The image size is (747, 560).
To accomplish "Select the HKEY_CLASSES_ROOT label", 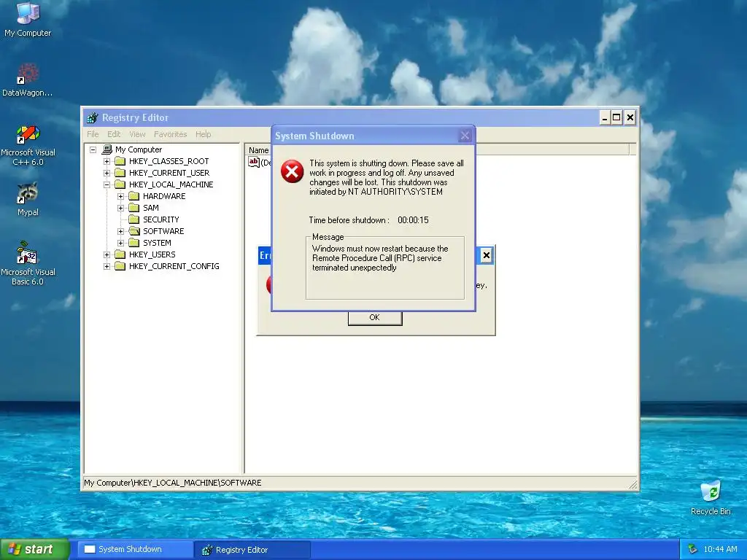I will (x=169, y=161).
